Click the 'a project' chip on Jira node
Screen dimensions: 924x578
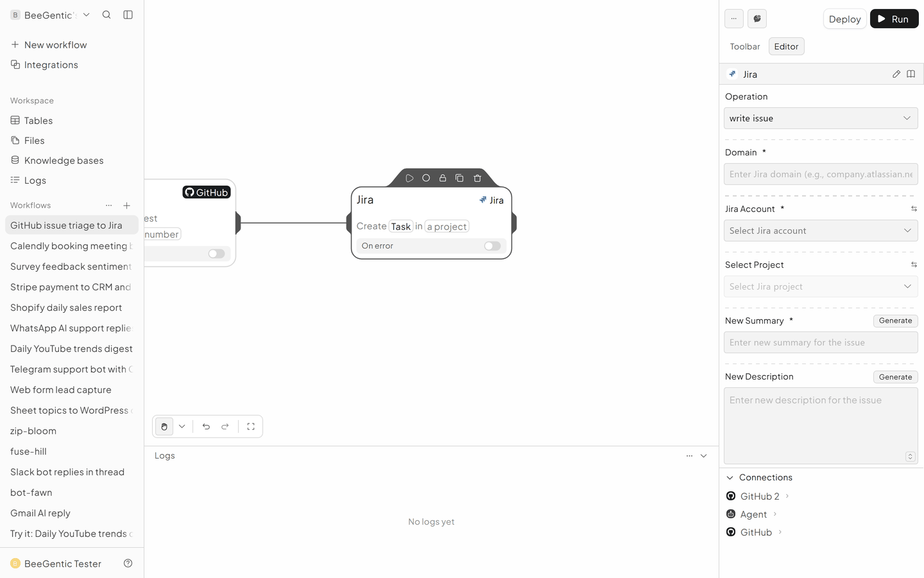tap(447, 227)
